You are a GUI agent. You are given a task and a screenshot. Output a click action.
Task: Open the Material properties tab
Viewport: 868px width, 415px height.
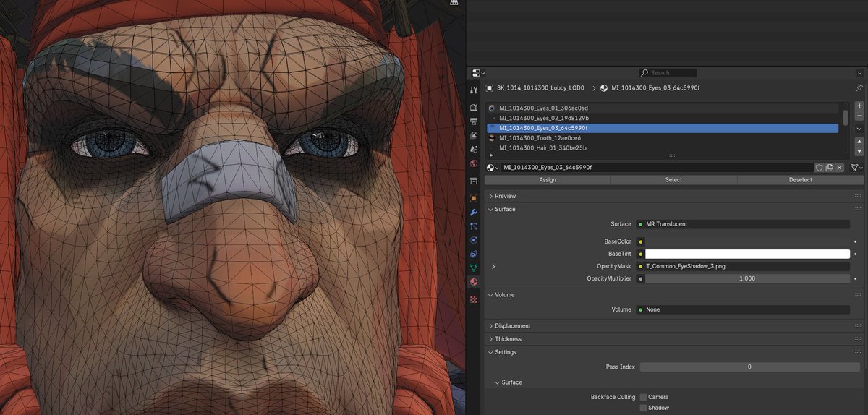[474, 282]
